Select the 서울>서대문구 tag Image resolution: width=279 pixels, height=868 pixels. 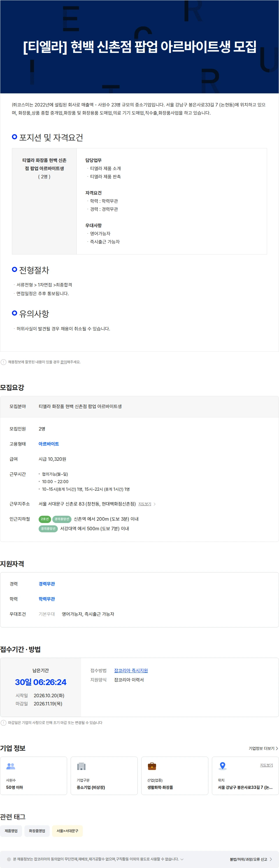[67, 830]
